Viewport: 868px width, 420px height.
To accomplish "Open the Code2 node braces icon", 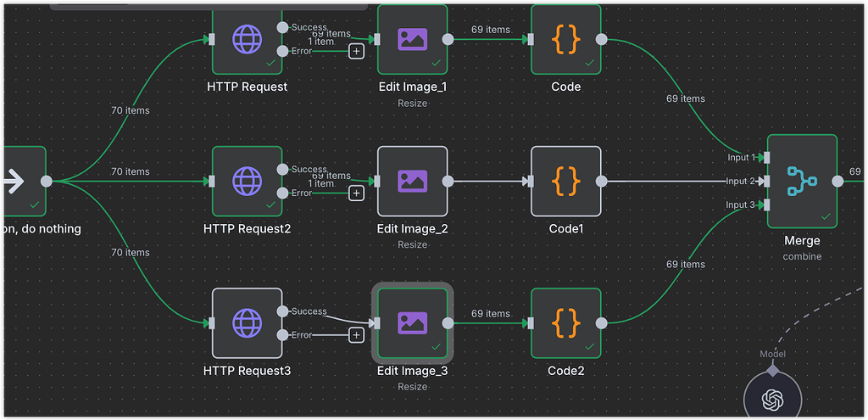I will (566, 323).
